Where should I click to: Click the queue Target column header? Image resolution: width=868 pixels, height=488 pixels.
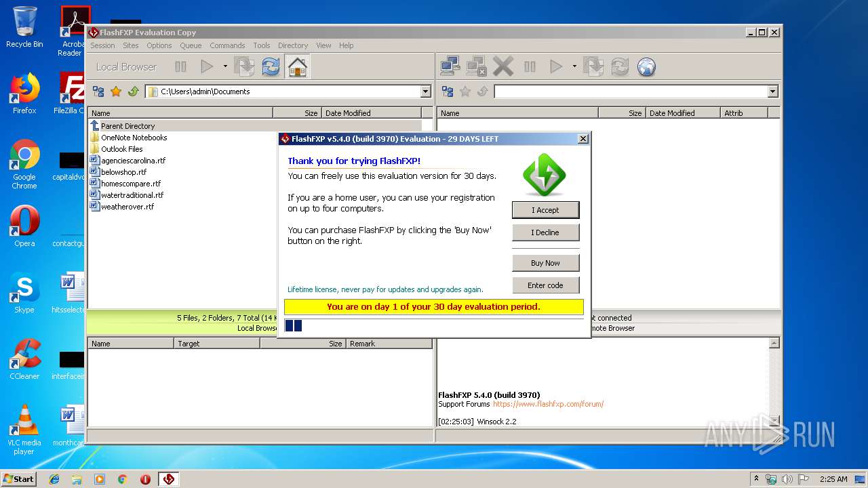click(x=217, y=344)
